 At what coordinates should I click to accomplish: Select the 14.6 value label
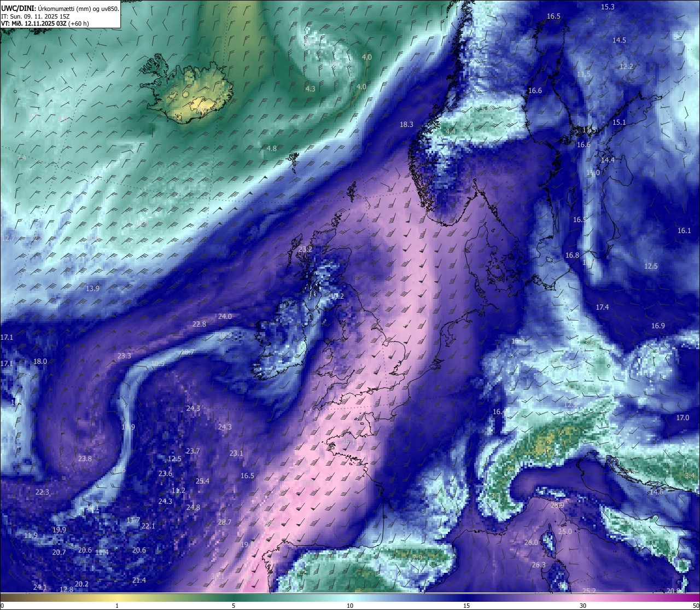click(656, 492)
